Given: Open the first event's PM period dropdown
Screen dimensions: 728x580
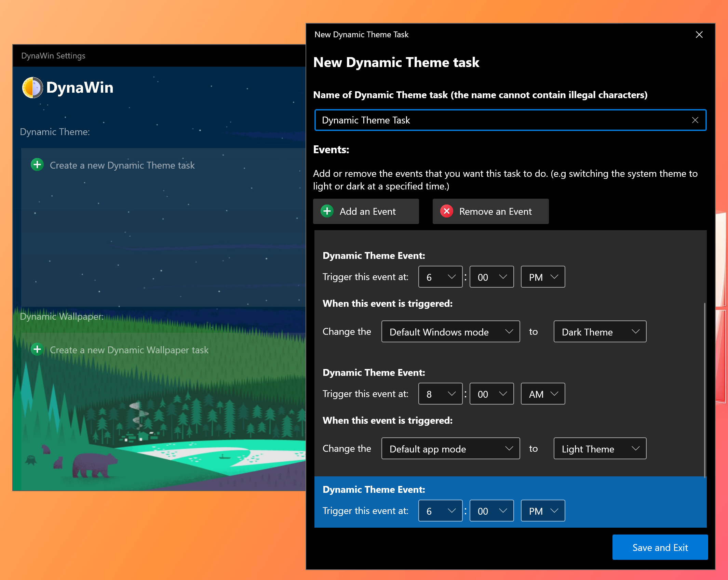Looking at the screenshot, I should [543, 277].
